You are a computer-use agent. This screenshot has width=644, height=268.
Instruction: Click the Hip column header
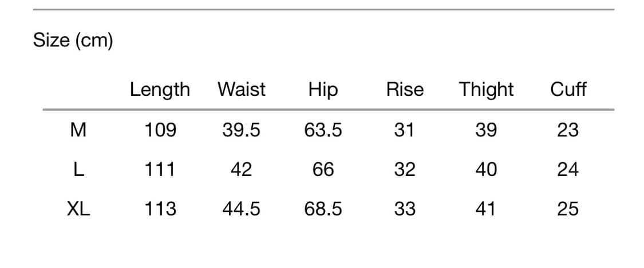(323, 90)
